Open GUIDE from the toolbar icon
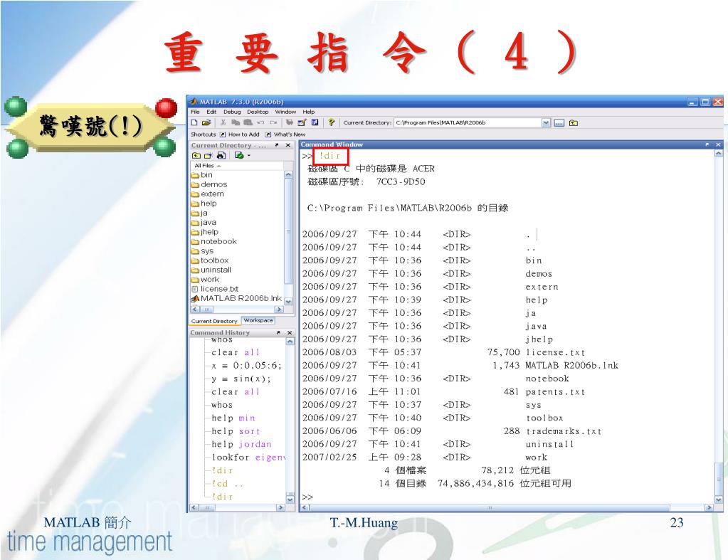This screenshot has width=728, height=560. tap(302, 122)
